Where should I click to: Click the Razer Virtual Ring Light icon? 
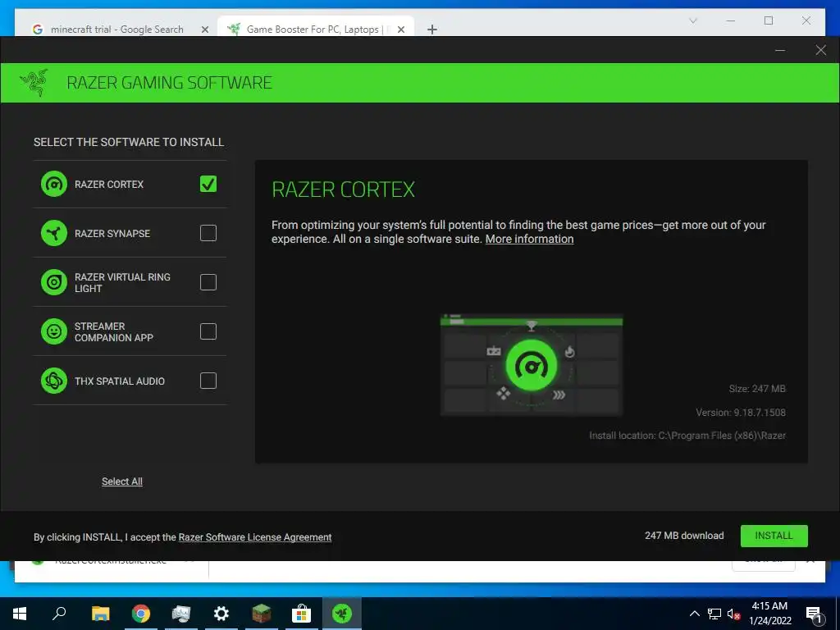[54, 282]
